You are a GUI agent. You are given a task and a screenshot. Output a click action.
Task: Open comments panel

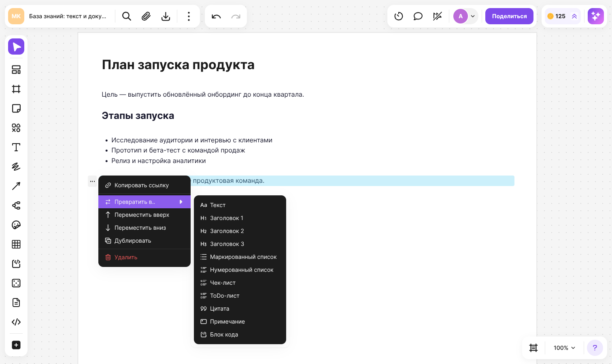(x=418, y=16)
